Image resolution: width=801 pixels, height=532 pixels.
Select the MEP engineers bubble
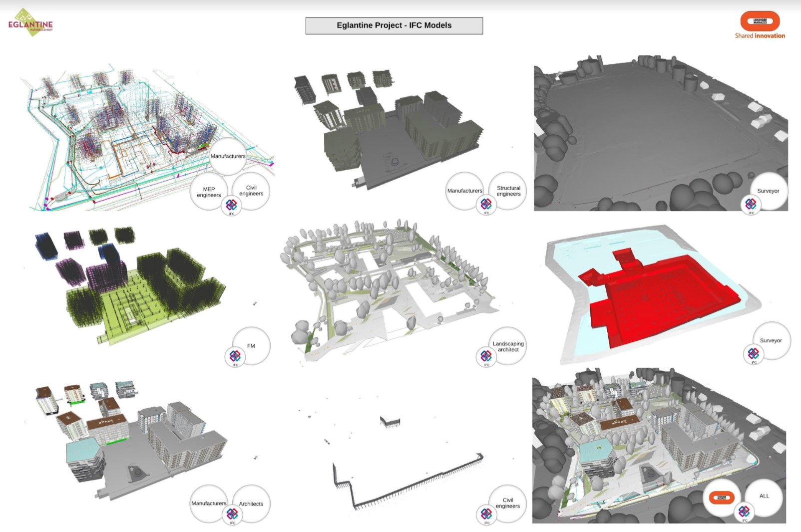(x=209, y=192)
